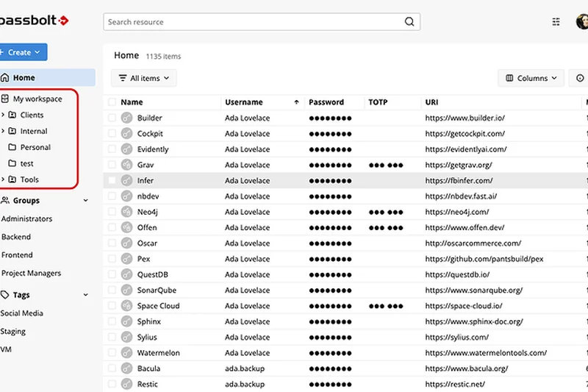Image resolution: width=588 pixels, height=392 pixels.
Task: Expand the Tools folder chevron
Action: pyautogui.click(x=3, y=179)
